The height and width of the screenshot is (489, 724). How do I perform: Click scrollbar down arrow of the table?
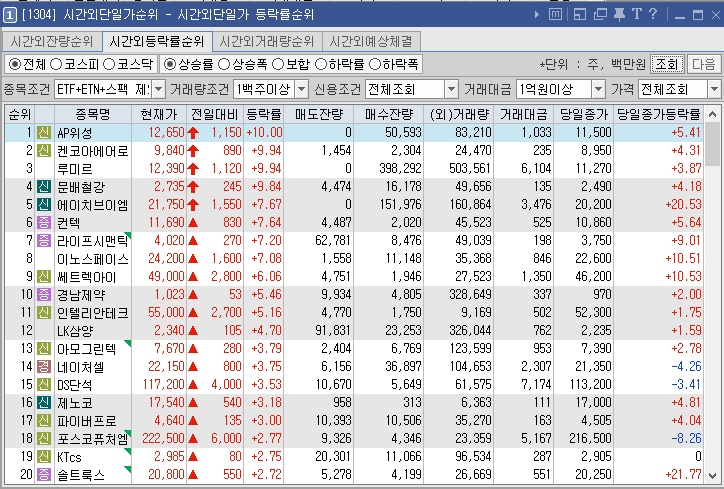[x=712, y=475]
